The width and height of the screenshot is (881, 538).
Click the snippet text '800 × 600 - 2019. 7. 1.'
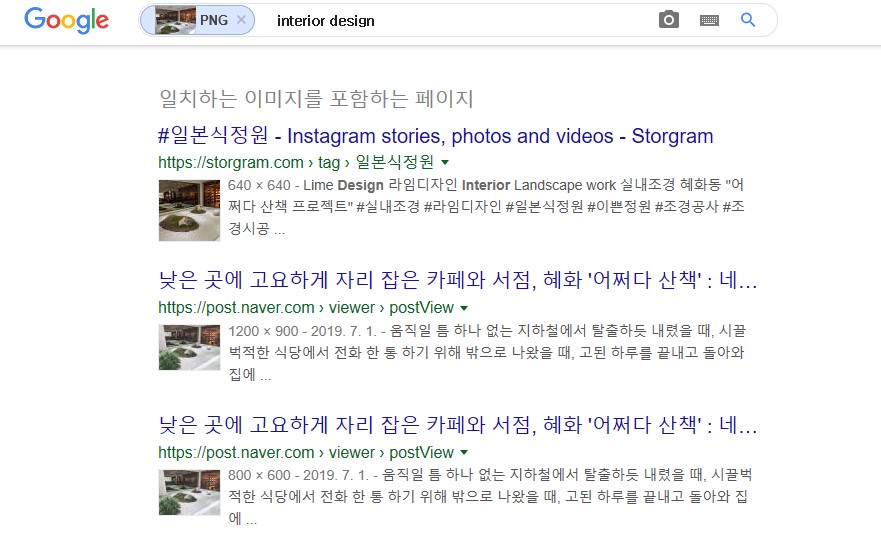pyautogui.click(x=298, y=475)
